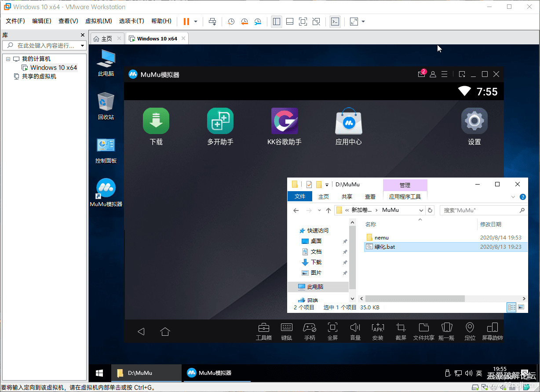Open the 选项卡(T) menu
This screenshot has height=392, width=540.
point(131,21)
